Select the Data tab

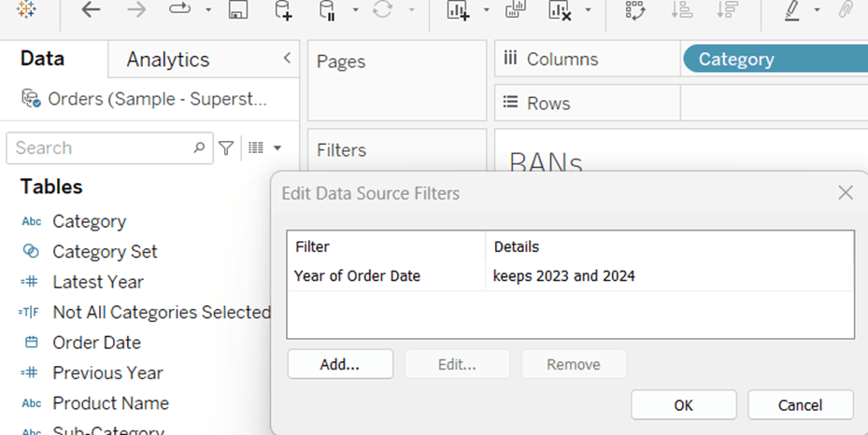click(43, 59)
